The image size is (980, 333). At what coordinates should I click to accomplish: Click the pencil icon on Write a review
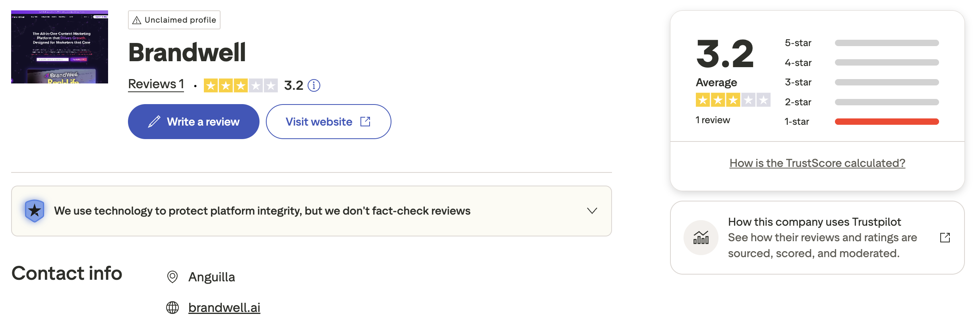point(154,122)
